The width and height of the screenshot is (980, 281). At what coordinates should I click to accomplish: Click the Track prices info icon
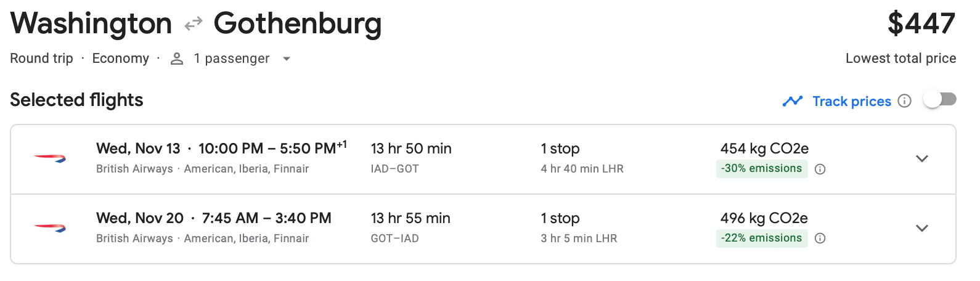click(x=904, y=101)
